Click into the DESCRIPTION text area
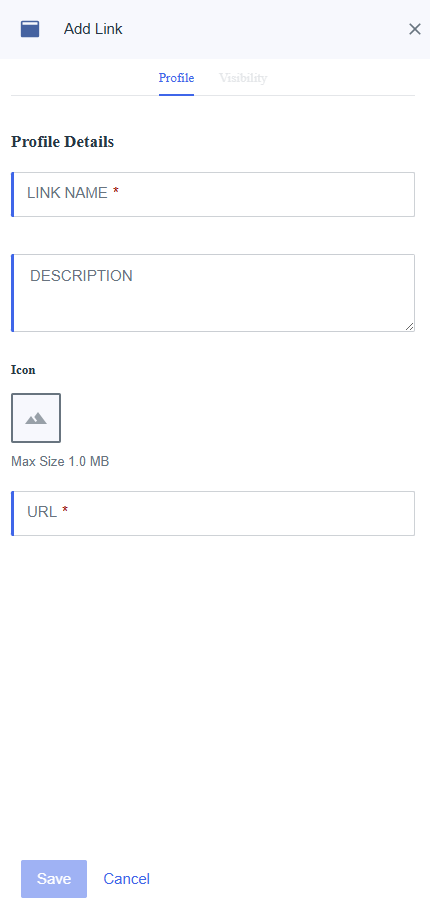Viewport: 430px width, 905px height. [213, 293]
